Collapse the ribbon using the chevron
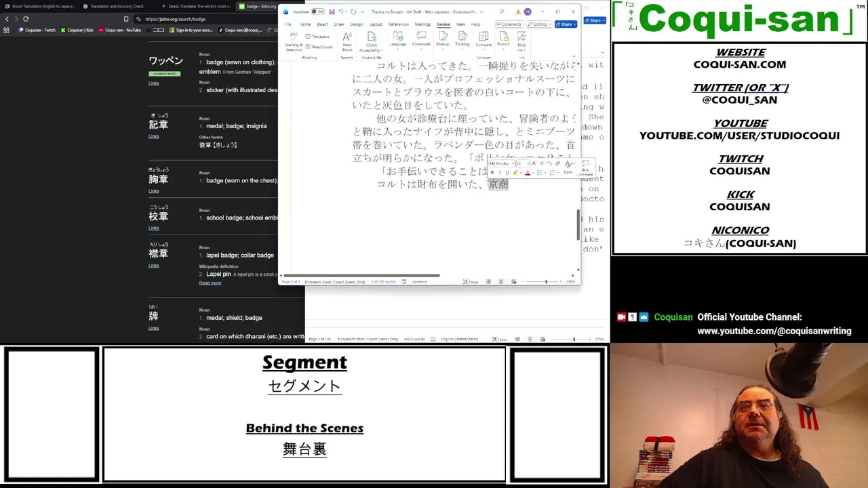This screenshot has height=488, width=868. (574, 56)
